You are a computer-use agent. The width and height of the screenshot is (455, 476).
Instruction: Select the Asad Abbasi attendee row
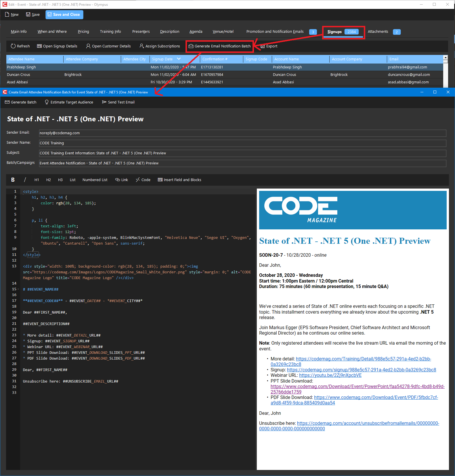coord(225,82)
